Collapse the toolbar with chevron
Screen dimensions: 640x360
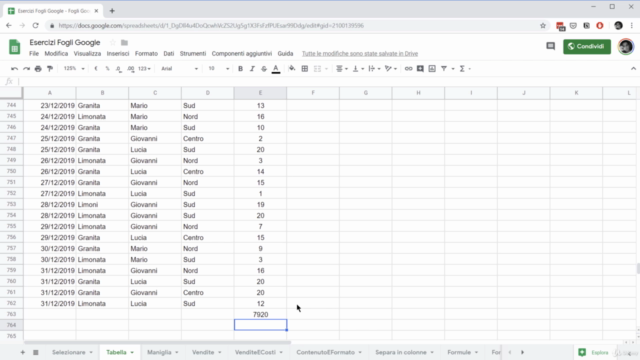(633, 69)
